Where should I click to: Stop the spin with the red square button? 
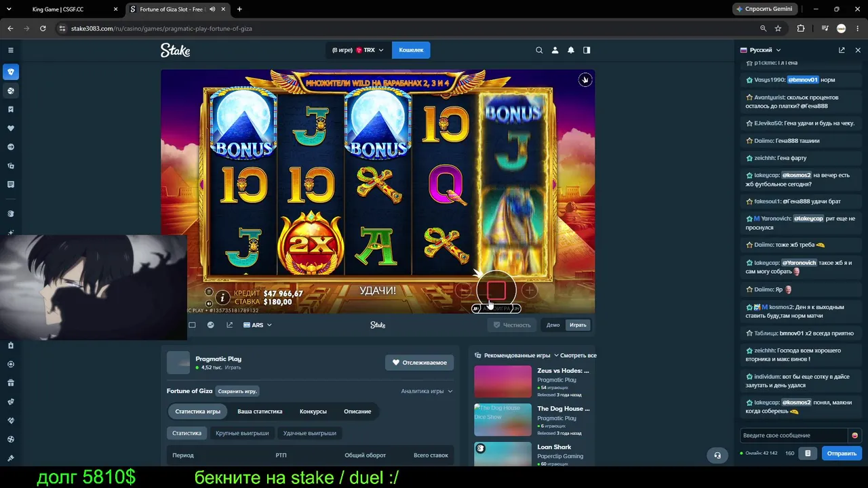(x=496, y=291)
